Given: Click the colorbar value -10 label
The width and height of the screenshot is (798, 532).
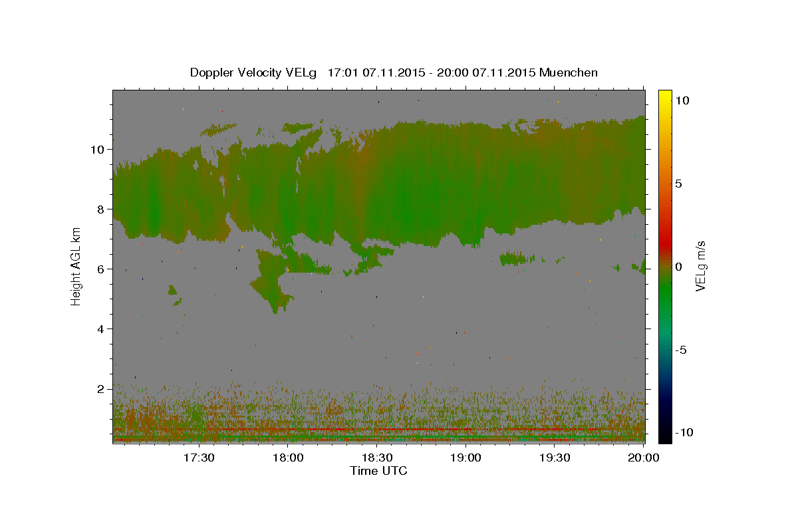Looking at the screenshot, I should (685, 433).
